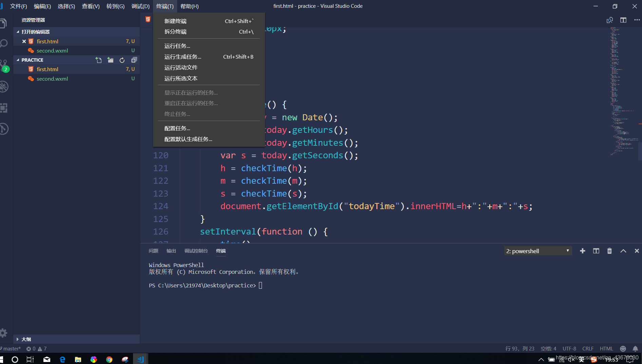Open Cortana search circle on taskbar
Screen dimensions: 642x364
pyautogui.click(x=15, y=359)
